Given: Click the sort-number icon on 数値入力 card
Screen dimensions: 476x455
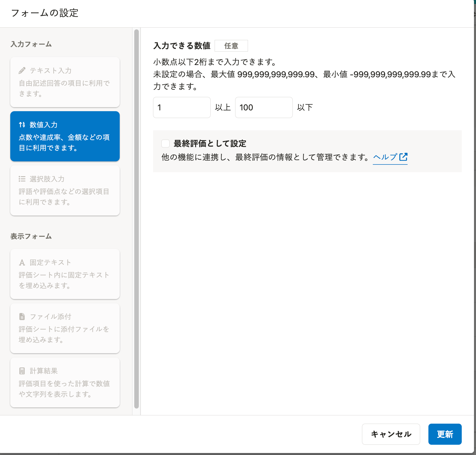Looking at the screenshot, I should coord(22,125).
